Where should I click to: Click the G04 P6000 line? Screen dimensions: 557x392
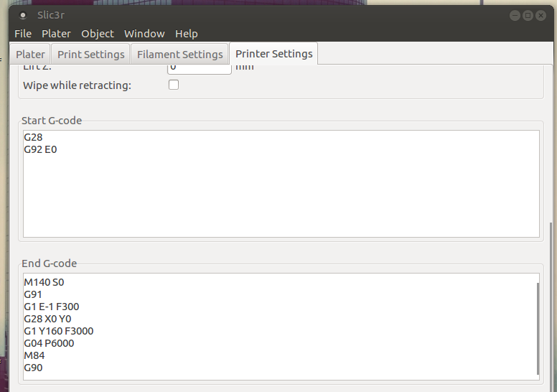tap(49, 343)
